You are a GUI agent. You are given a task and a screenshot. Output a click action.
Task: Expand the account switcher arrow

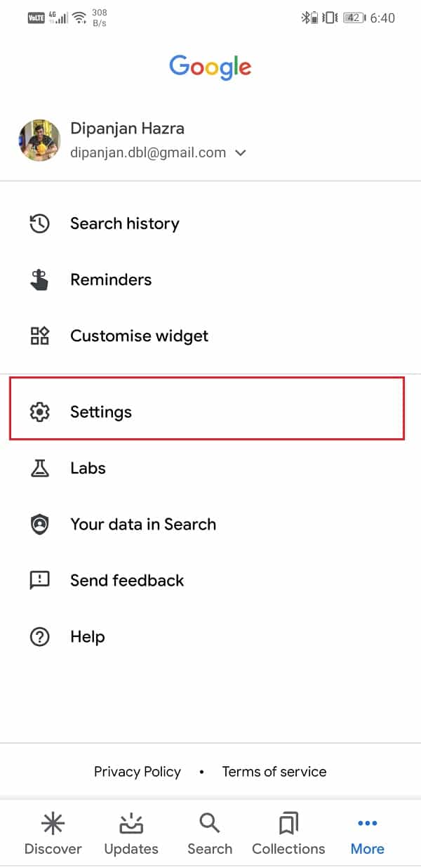[241, 152]
